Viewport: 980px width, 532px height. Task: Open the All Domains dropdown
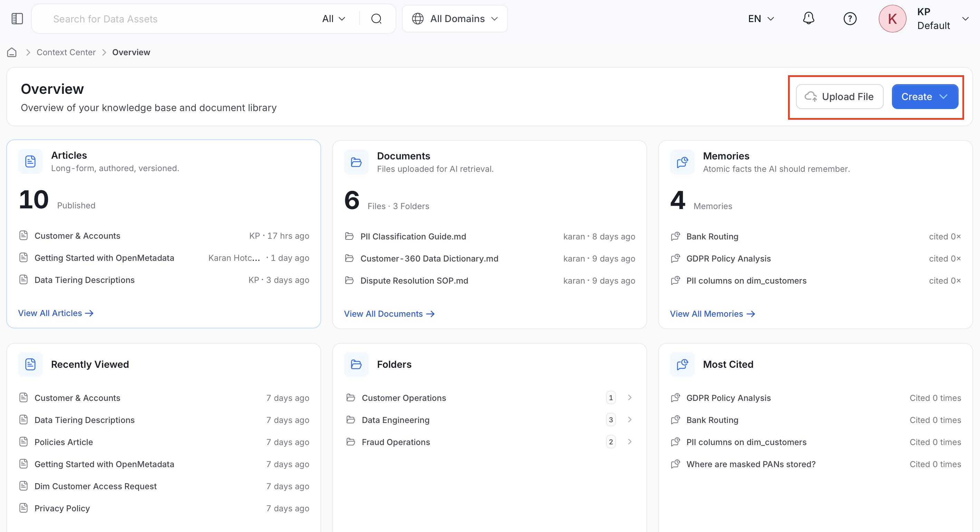coord(455,19)
